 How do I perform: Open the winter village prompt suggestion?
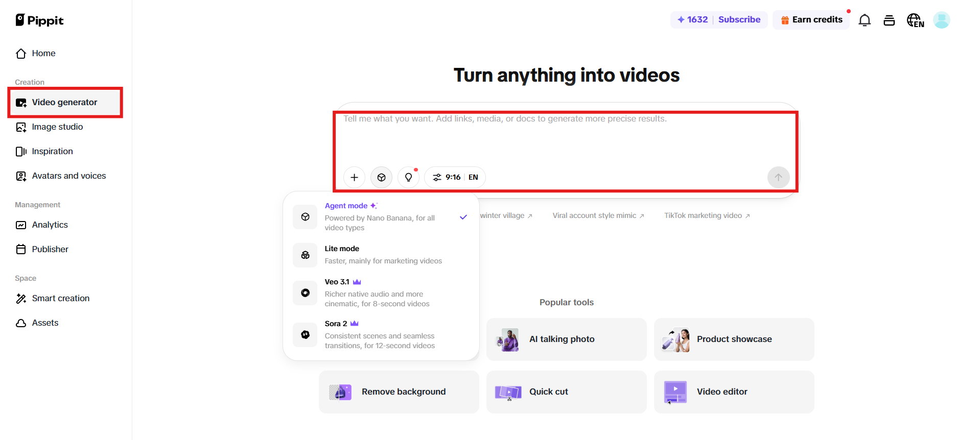[x=506, y=215]
